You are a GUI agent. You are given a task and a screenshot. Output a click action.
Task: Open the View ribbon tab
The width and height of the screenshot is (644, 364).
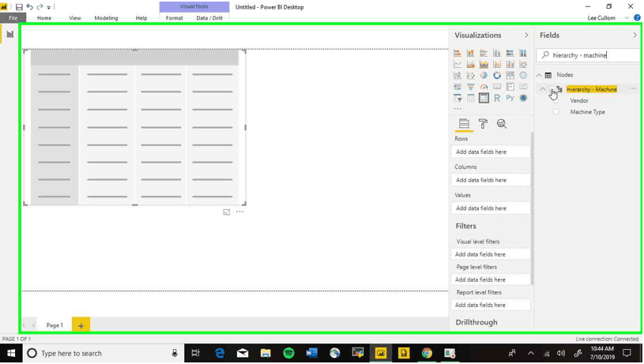pos(75,17)
